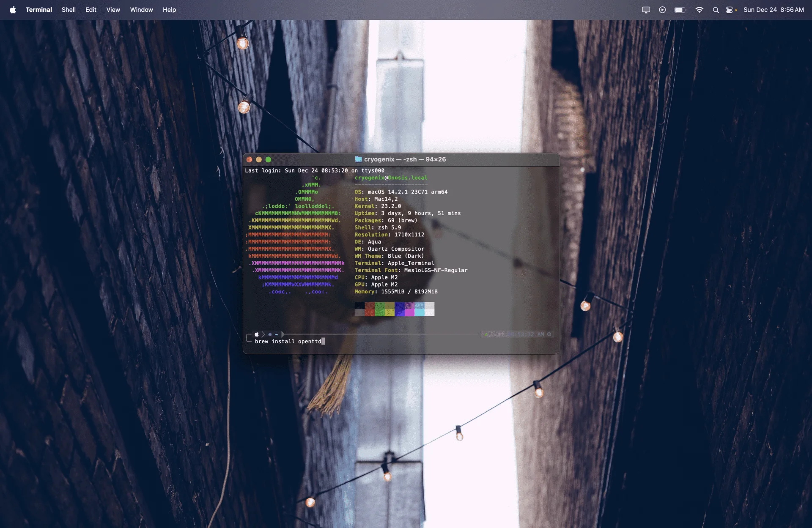Click the Resolution: 1710x1112 line
Image resolution: width=812 pixels, height=528 pixels.
[x=389, y=235]
